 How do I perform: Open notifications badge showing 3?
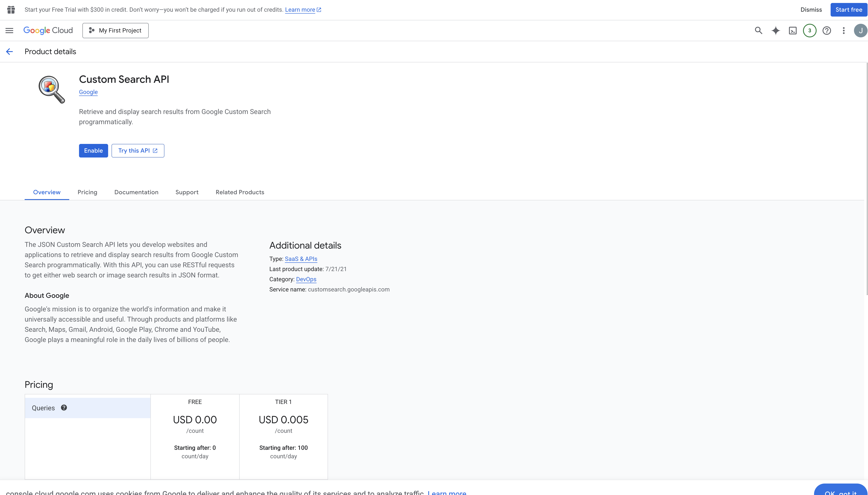[x=810, y=31]
